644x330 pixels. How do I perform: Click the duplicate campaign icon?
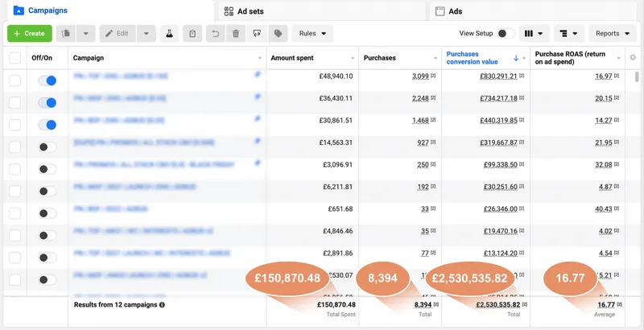point(66,34)
